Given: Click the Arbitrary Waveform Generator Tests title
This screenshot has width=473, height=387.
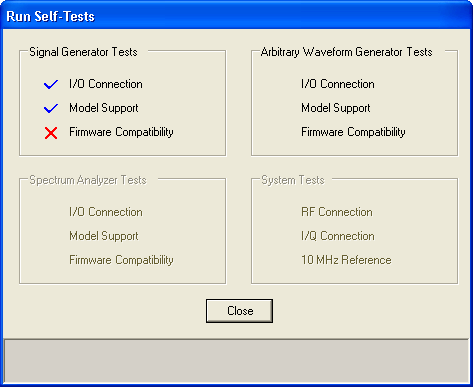Looking at the screenshot, I should [347, 52].
